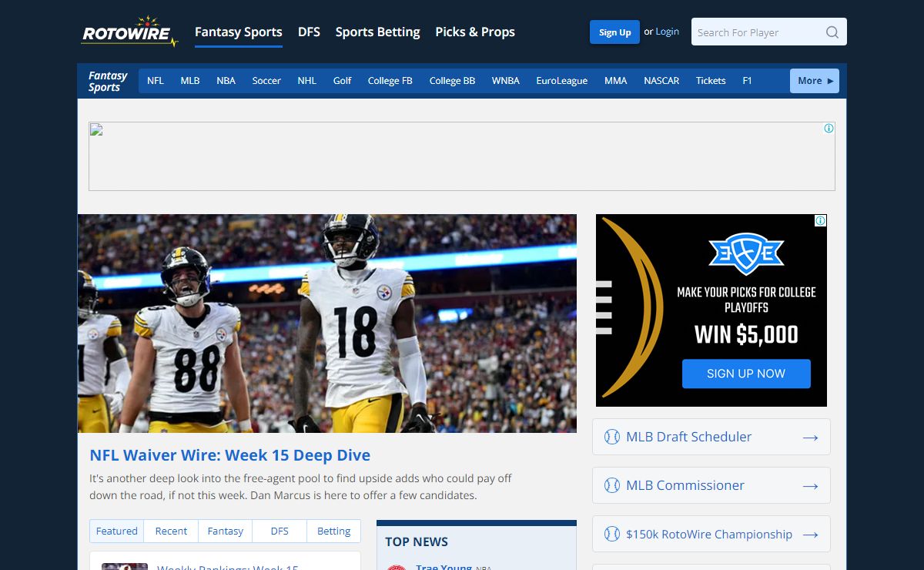Select NASCAR in the sports bar
Image resolution: width=924 pixels, height=570 pixels.
pyautogui.click(x=661, y=81)
